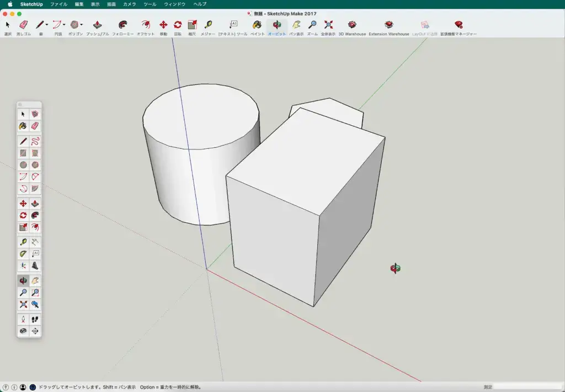Open the 編集 menu
The height and width of the screenshot is (392, 565).
tap(79, 4)
